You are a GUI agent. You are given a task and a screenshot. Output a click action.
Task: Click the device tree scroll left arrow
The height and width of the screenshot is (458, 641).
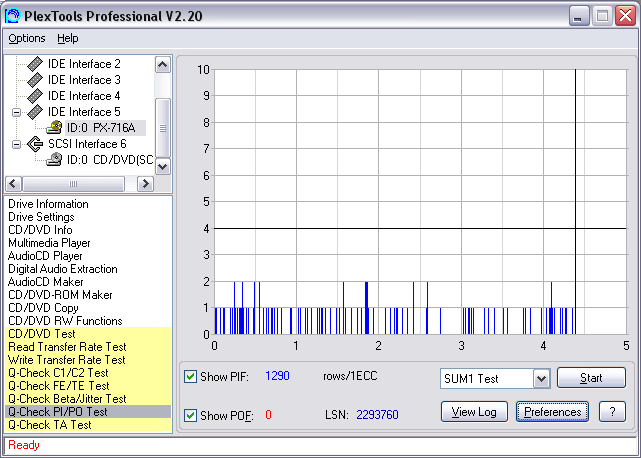tap(13, 184)
